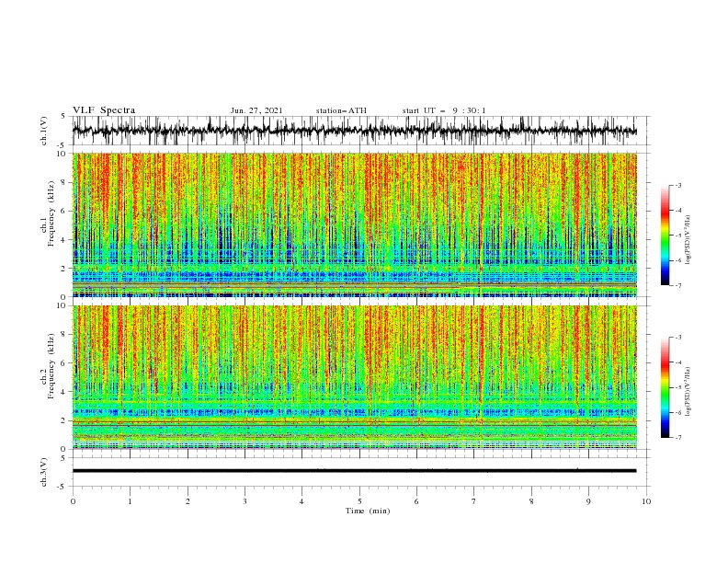Click the "2" kHz tick on ch.2 frequency axis

(x=65, y=420)
